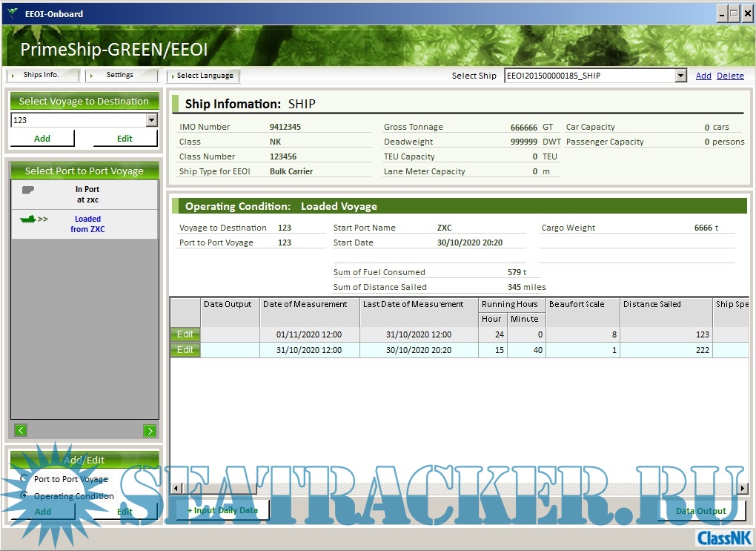The width and height of the screenshot is (756, 551).
Task: Open the Select Language tab
Action: (x=204, y=76)
